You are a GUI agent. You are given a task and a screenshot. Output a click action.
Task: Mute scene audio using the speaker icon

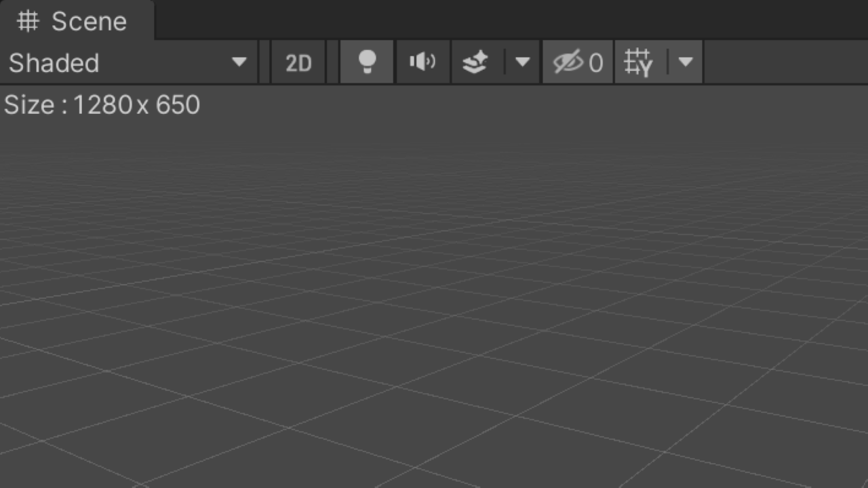[x=422, y=62]
